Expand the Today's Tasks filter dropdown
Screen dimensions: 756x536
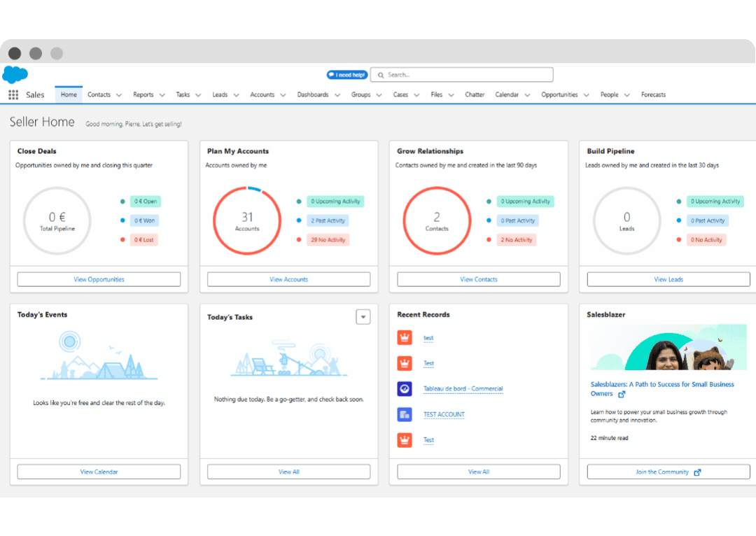click(363, 317)
